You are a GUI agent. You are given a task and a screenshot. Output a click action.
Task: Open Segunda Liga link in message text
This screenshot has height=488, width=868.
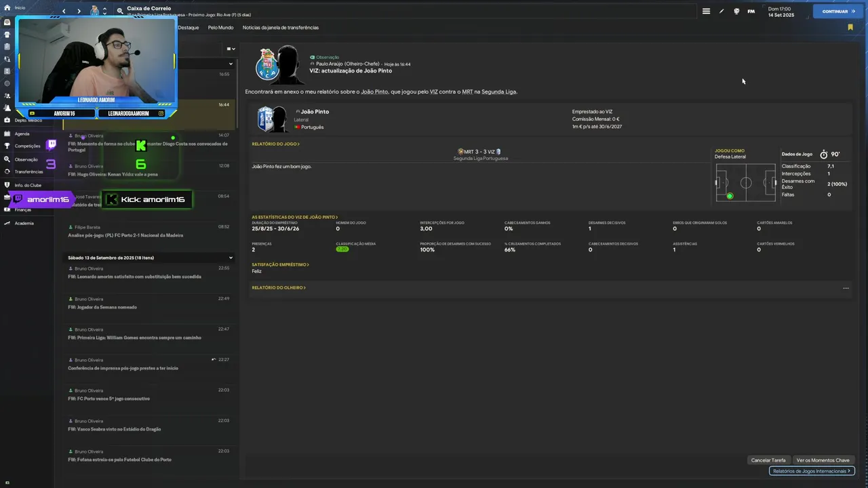pyautogui.click(x=499, y=91)
